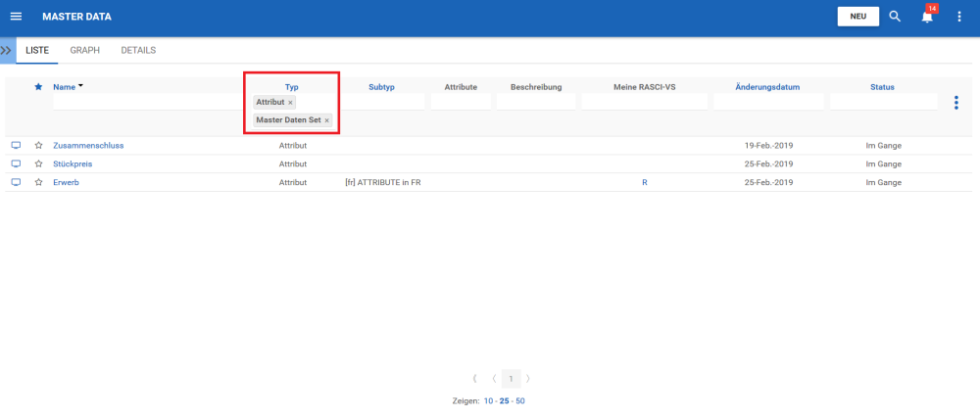Image resolution: width=980 pixels, height=418 pixels.
Task: Click the Meine RASCI-VS filter field
Action: coord(645,102)
